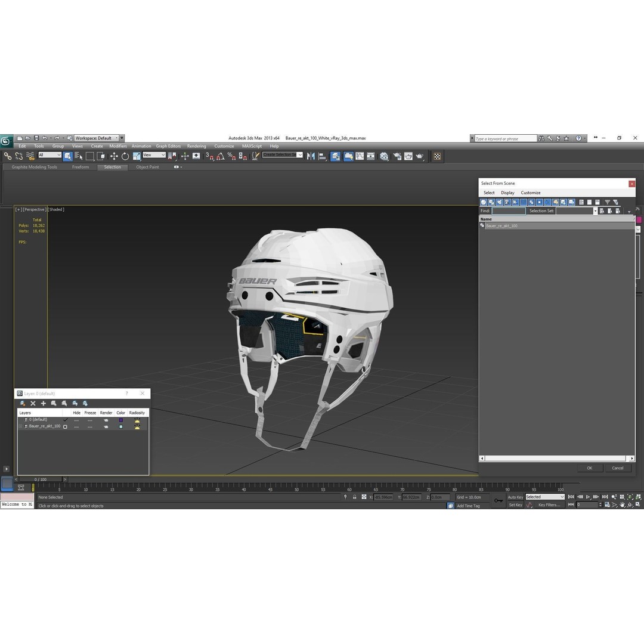Open the key mode Selected dropdown

[x=545, y=497]
